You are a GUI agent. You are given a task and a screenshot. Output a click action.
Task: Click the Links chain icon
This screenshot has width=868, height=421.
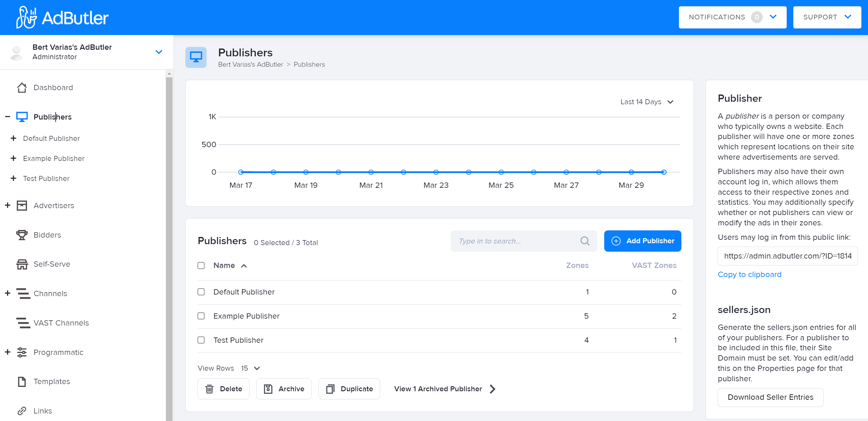22,411
